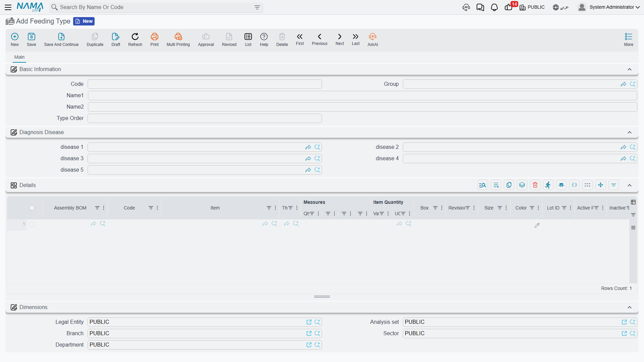
Task: Click disease 3 go-to arrow icon
Action: [308, 159]
